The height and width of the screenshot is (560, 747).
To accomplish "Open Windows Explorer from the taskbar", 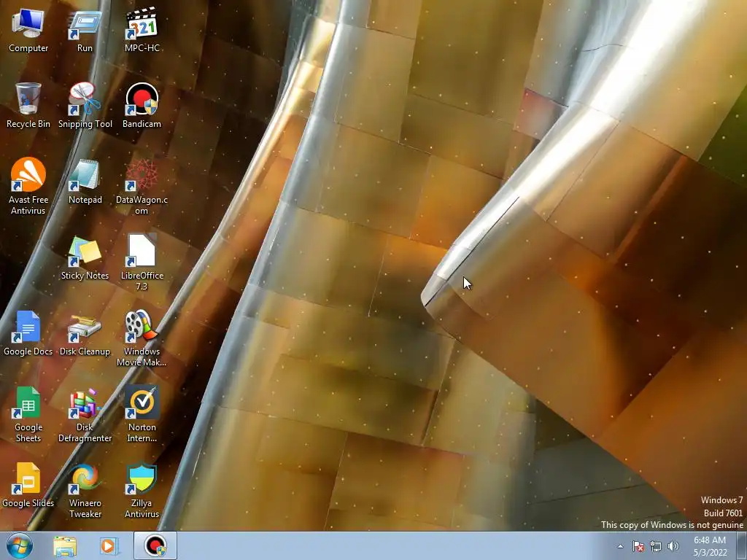I will [x=65, y=546].
